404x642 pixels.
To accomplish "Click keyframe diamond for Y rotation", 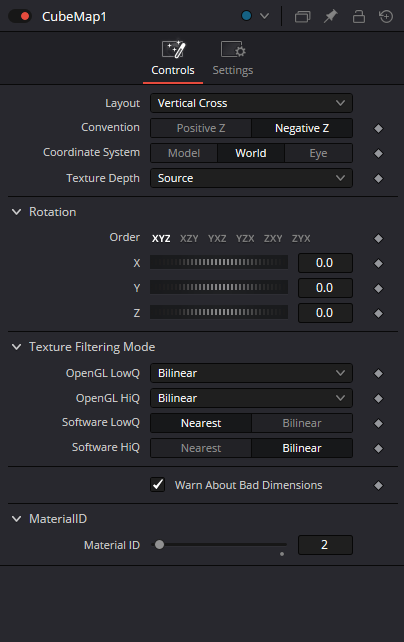I will coord(379,288).
